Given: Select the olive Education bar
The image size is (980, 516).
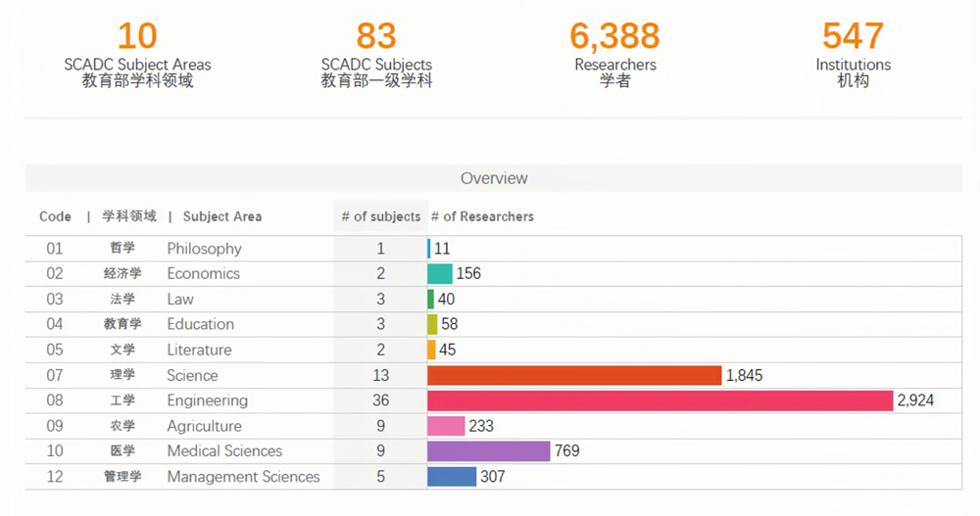Looking at the screenshot, I should [432, 324].
